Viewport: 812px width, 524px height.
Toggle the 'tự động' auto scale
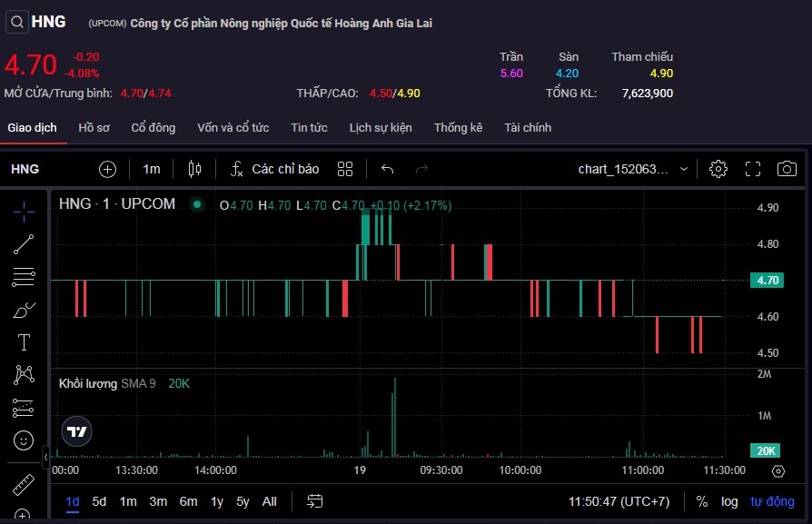(x=772, y=501)
